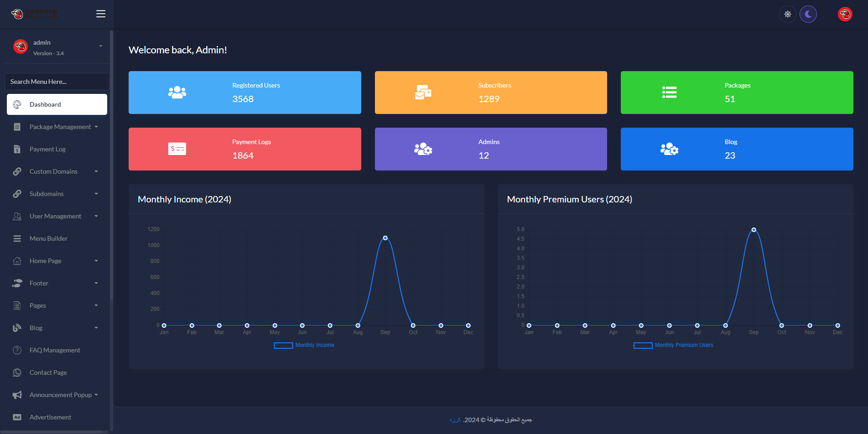Expand Pages submenu arrow

96,305
